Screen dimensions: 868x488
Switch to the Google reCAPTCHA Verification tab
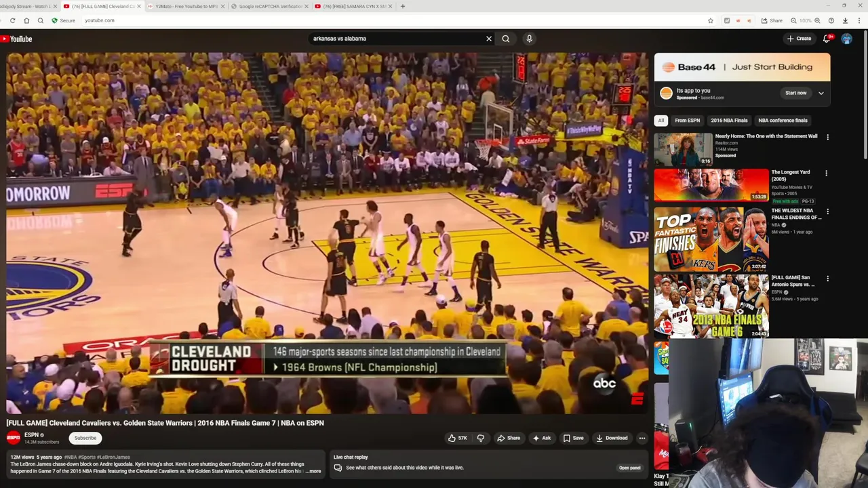[x=270, y=6]
